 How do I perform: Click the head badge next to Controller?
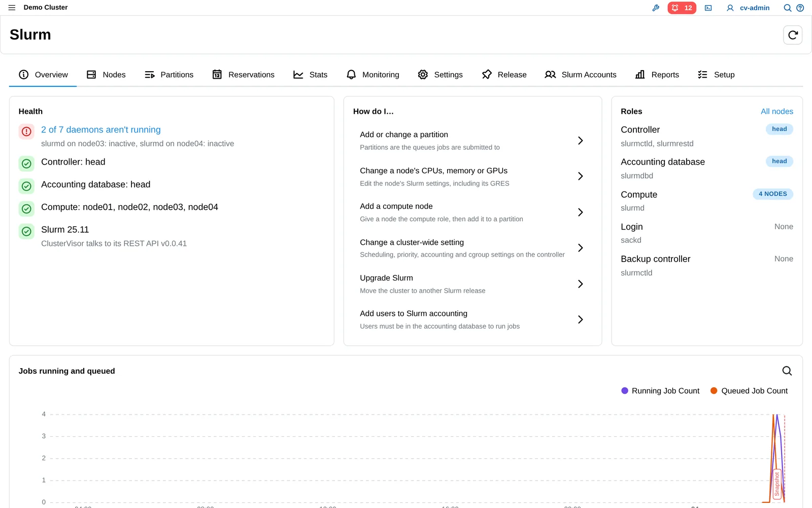point(779,129)
